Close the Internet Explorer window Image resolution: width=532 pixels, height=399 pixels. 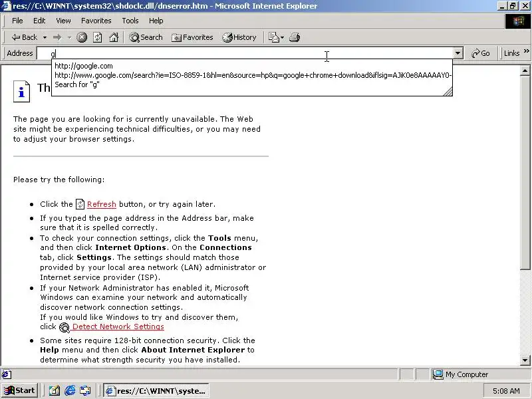coord(525,6)
